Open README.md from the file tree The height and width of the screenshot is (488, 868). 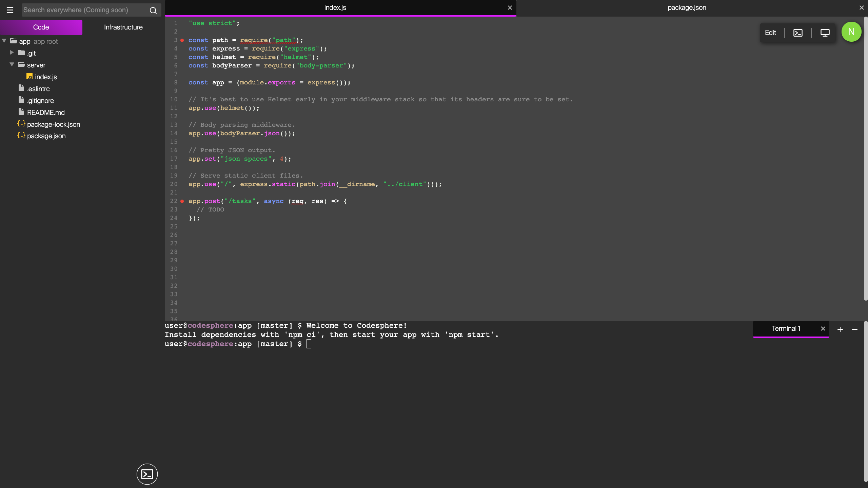pos(46,112)
